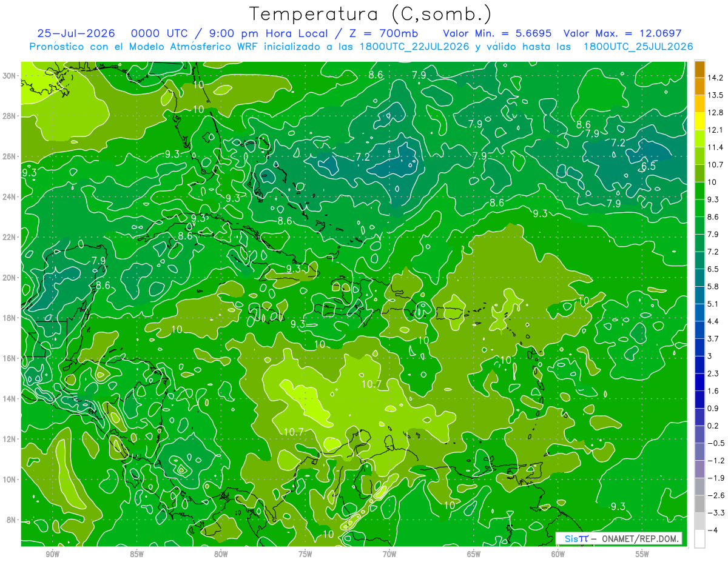The height and width of the screenshot is (562, 728).
Task: Click the "-1.2" color scale label
Action: pos(715,461)
